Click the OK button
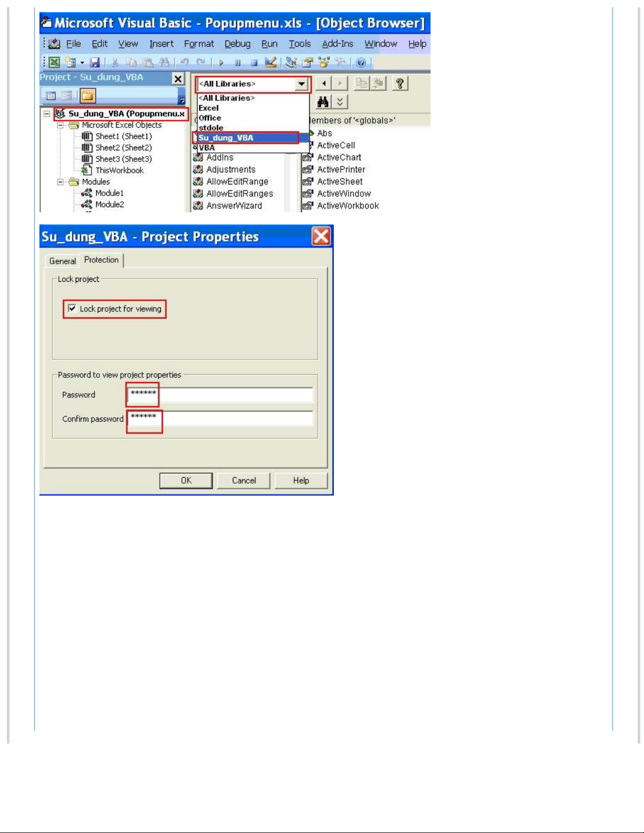The height and width of the screenshot is (833, 644). (x=186, y=480)
